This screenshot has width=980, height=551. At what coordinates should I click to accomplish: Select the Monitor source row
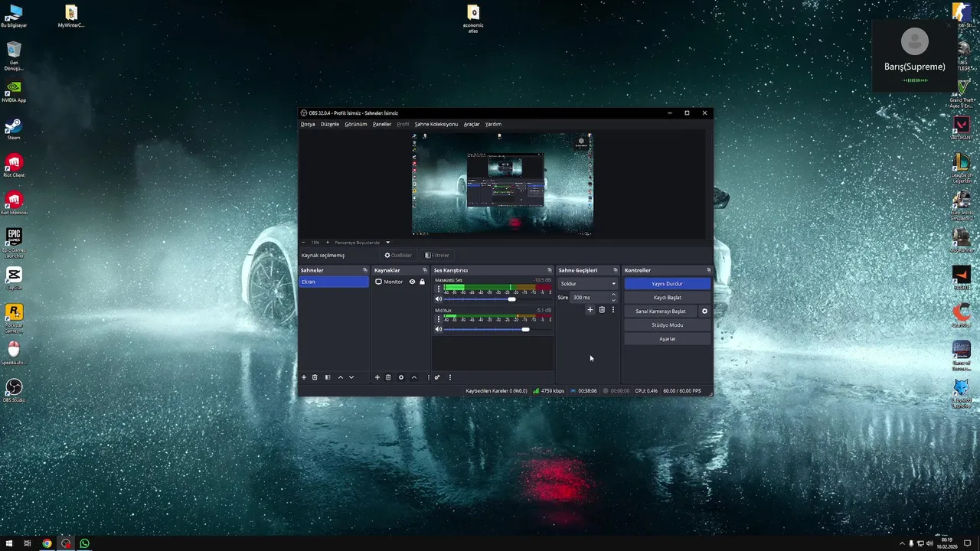[400, 282]
